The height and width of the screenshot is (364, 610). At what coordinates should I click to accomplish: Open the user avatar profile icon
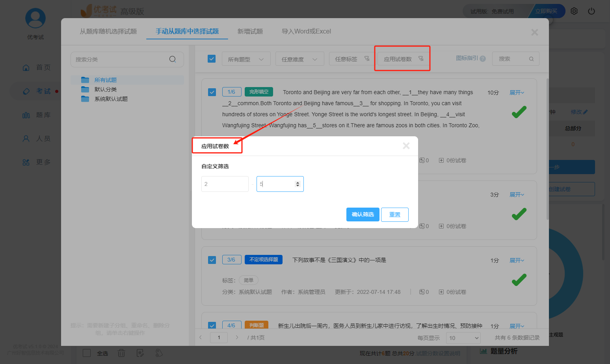pyautogui.click(x=35, y=18)
